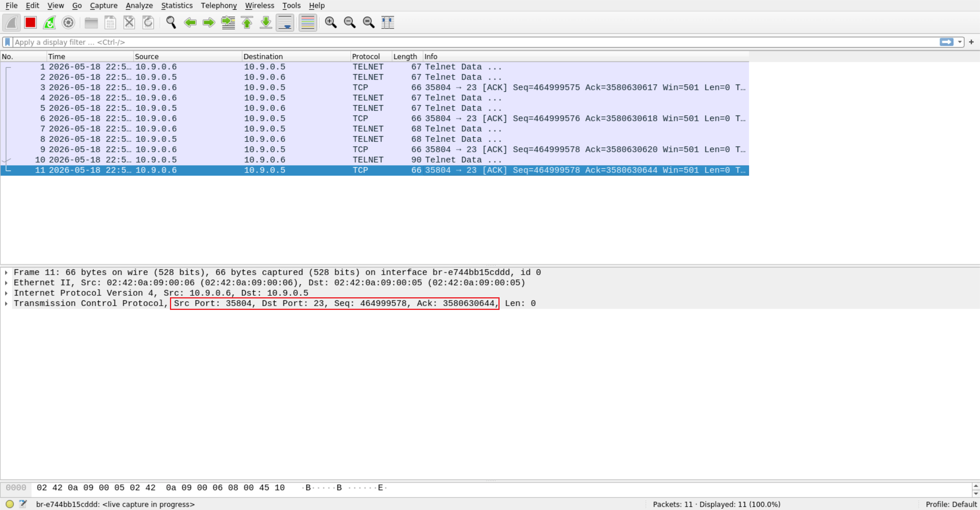Click the hex pane scroll down arrow

[976, 494]
